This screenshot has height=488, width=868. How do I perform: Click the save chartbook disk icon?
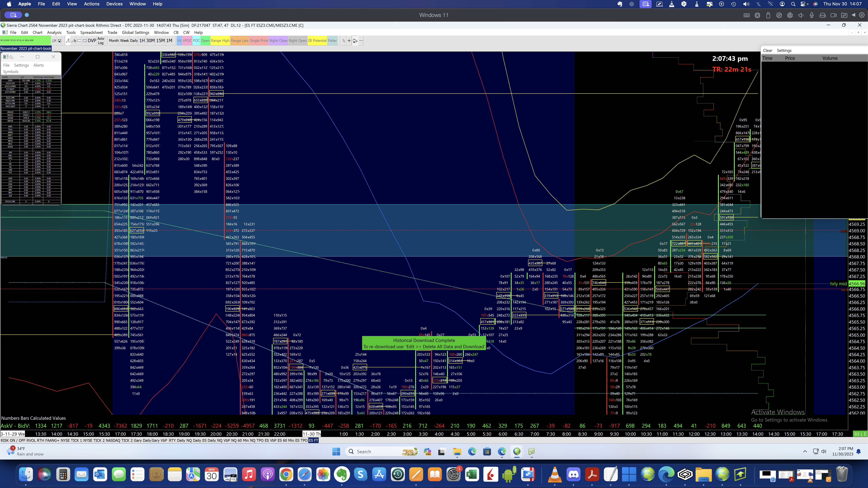[59, 41]
